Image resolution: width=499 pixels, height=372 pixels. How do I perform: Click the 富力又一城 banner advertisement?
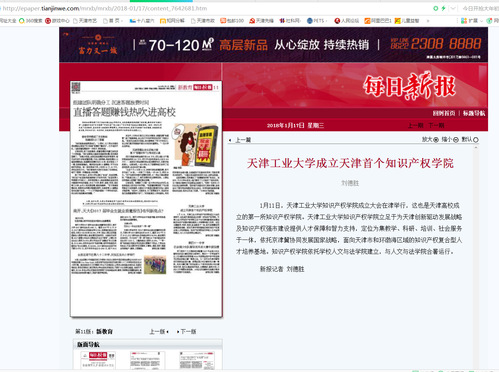273,45
